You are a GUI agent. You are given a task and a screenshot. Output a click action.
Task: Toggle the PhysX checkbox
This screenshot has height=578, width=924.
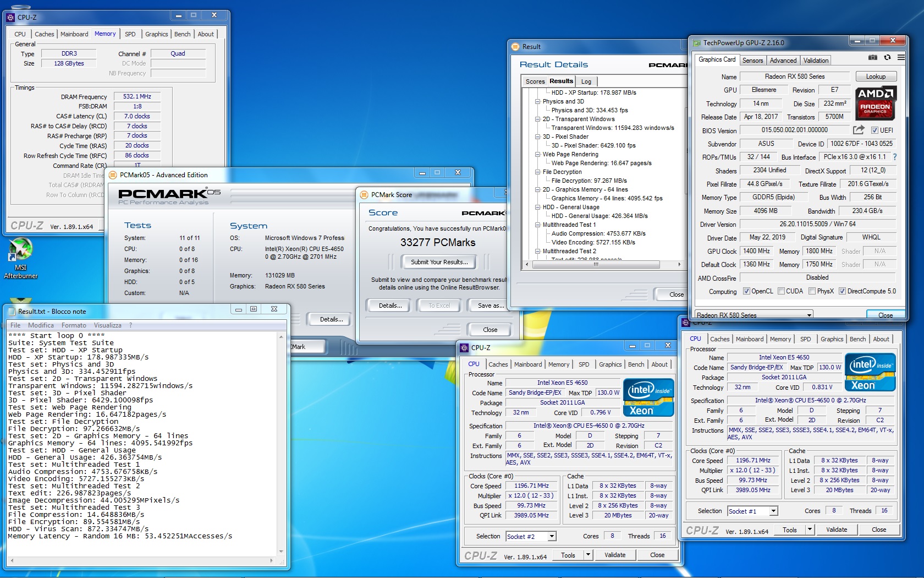pyautogui.click(x=812, y=291)
